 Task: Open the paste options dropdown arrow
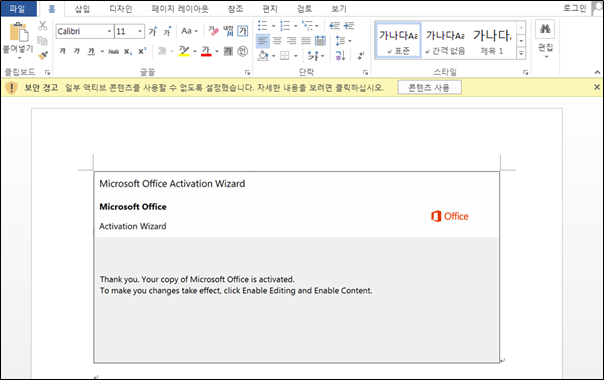[x=19, y=58]
